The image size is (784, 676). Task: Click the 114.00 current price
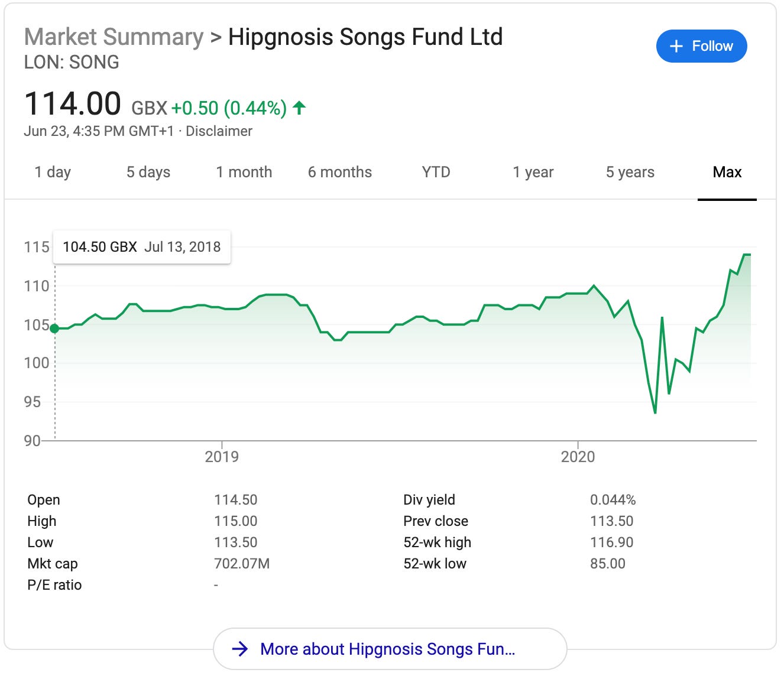click(x=73, y=104)
